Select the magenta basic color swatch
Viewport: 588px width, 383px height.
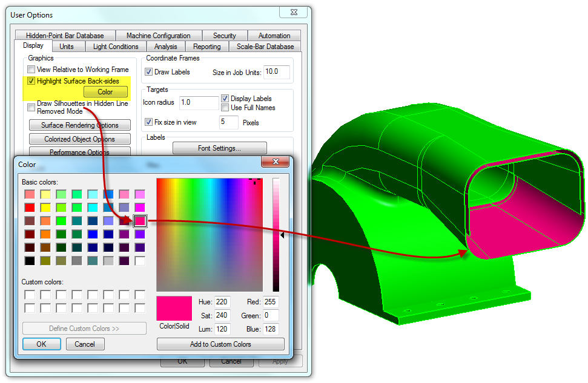pos(140,208)
